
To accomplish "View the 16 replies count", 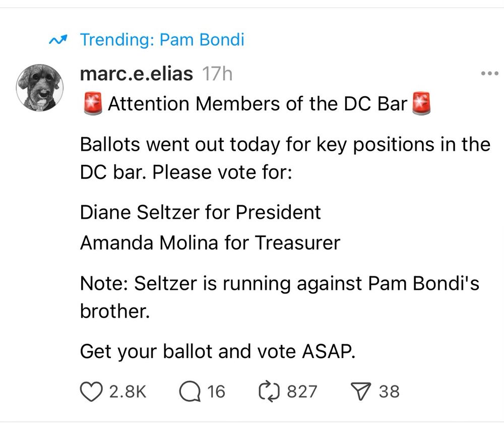I will click(216, 392).
